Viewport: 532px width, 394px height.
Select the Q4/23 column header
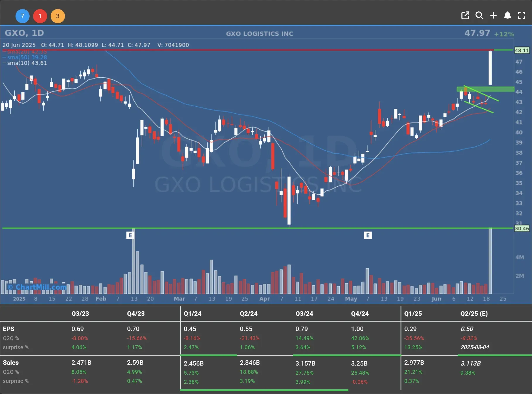coord(136,313)
